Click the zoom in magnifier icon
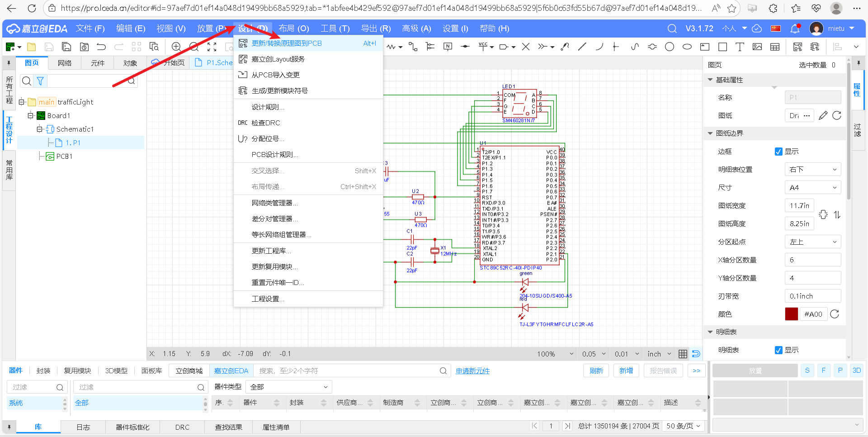The width and height of the screenshot is (868, 437). coord(176,47)
